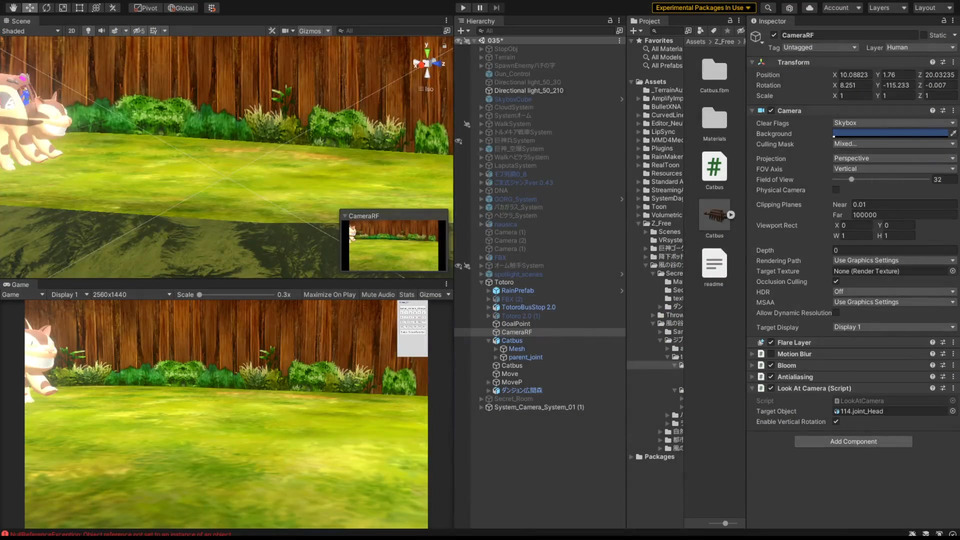Click Add Component button
This screenshot has width=960, height=540.
[x=853, y=441]
